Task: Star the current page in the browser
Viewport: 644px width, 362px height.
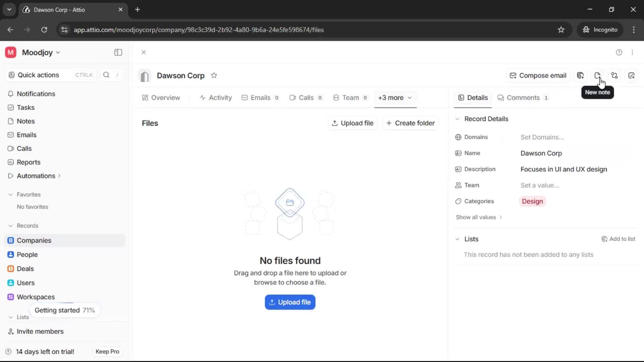Action: point(561,29)
